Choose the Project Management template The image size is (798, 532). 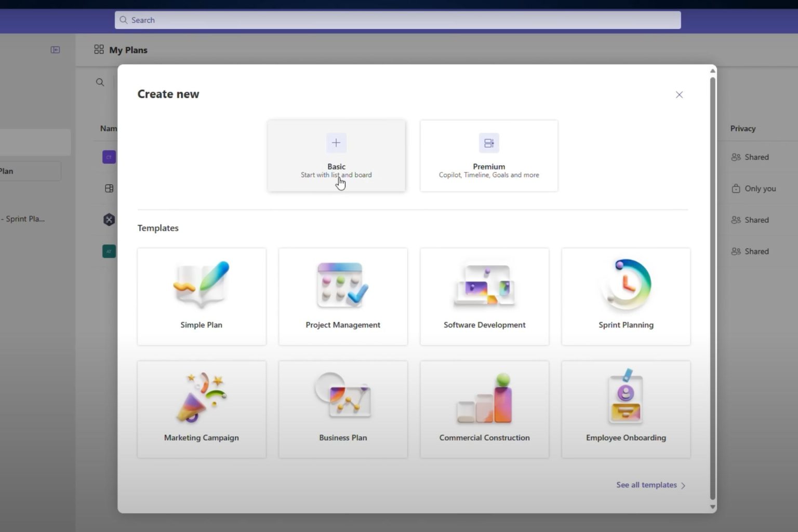click(x=343, y=297)
